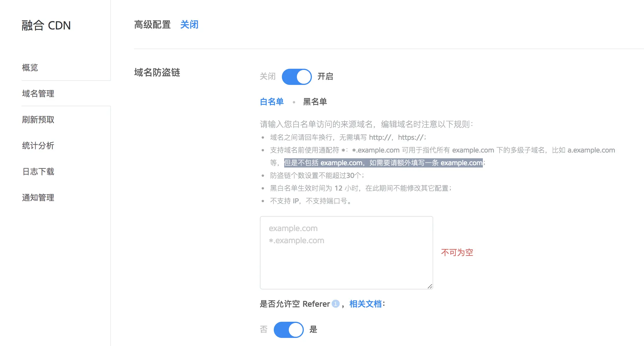The height and width of the screenshot is (346, 644).
Task: Click the 融合 CDN title
Action: 46,25
